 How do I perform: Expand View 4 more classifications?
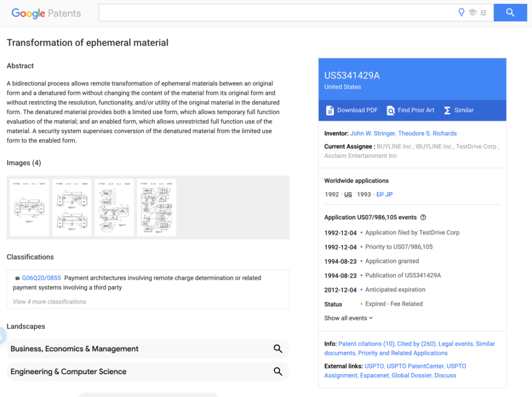[x=49, y=302]
